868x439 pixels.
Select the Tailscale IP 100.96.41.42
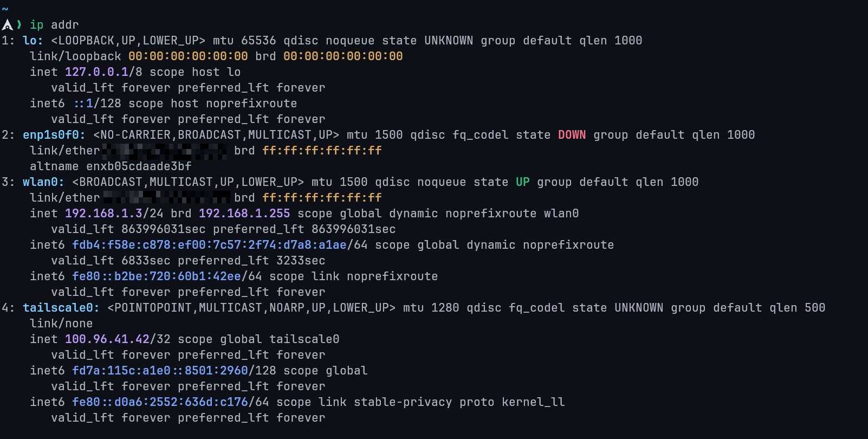point(107,339)
